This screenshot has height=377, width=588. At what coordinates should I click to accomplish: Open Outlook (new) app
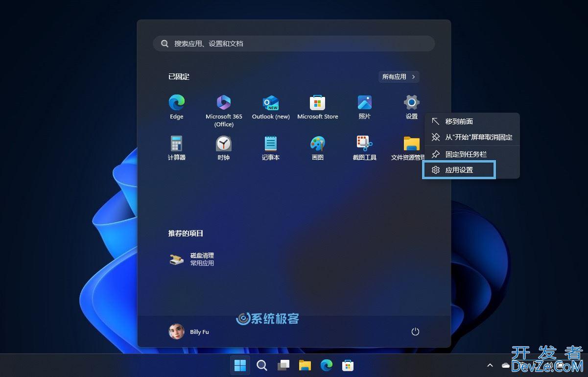tap(271, 107)
